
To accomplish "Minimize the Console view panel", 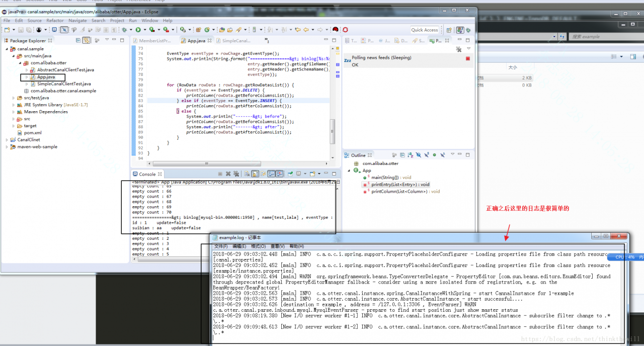I will [x=327, y=174].
